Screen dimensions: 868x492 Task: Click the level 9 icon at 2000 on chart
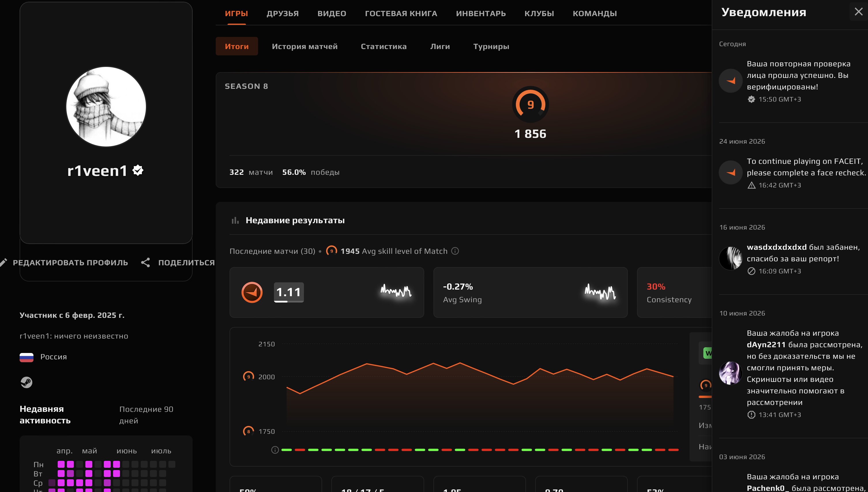point(248,376)
